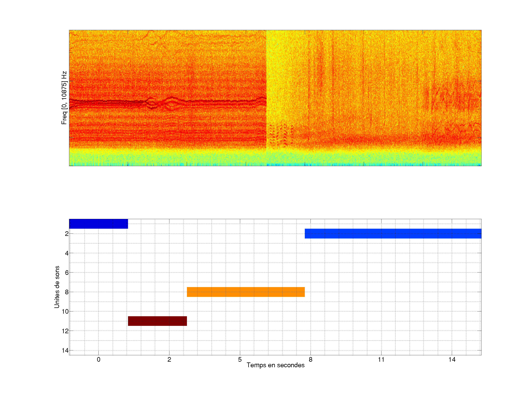Click y-axis tick label 12

pos(65,331)
